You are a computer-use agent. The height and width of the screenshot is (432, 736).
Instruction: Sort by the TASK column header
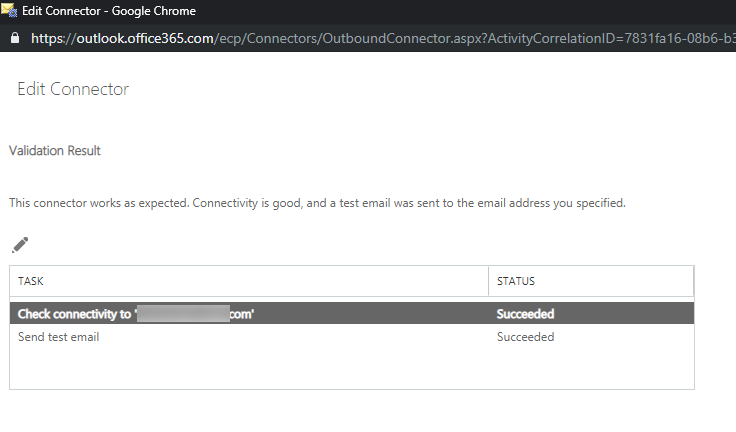coord(31,282)
